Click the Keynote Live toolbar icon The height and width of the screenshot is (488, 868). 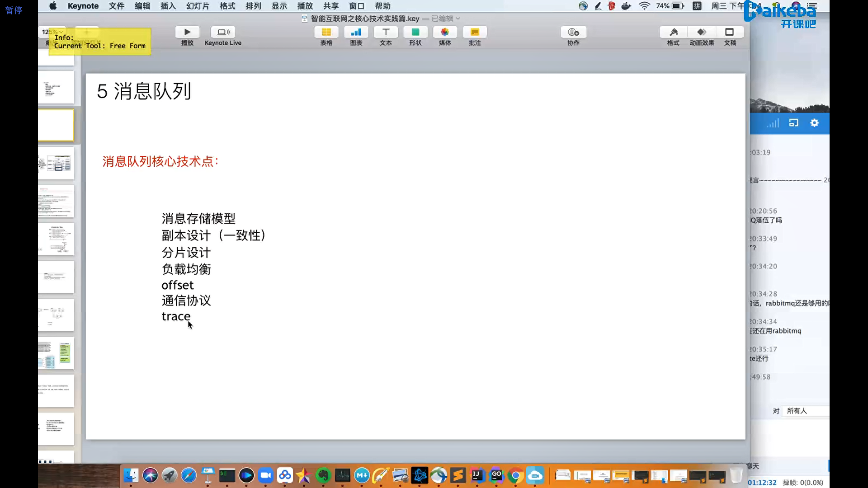click(x=223, y=32)
